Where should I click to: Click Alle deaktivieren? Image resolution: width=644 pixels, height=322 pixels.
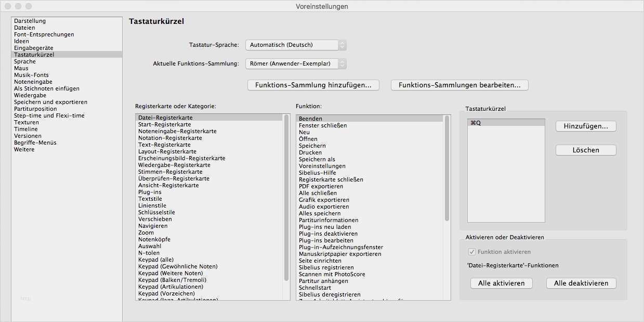pyautogui.click(x=581, y=284)
